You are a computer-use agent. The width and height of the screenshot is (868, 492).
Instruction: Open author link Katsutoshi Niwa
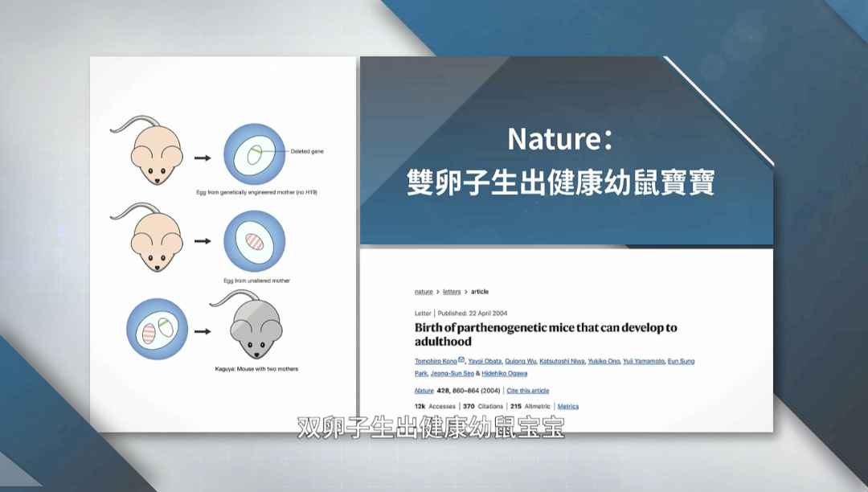click(x=562, y=361)
